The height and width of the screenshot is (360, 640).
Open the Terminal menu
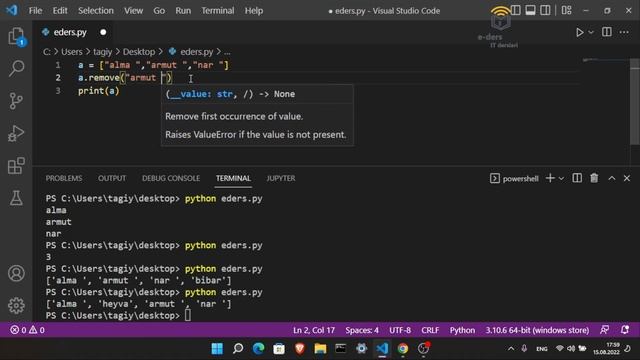(x=218, y=11)
